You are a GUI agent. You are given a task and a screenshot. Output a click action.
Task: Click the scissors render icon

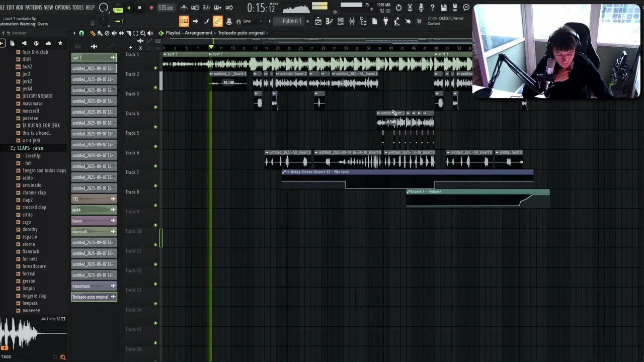[x=410, y=8]
